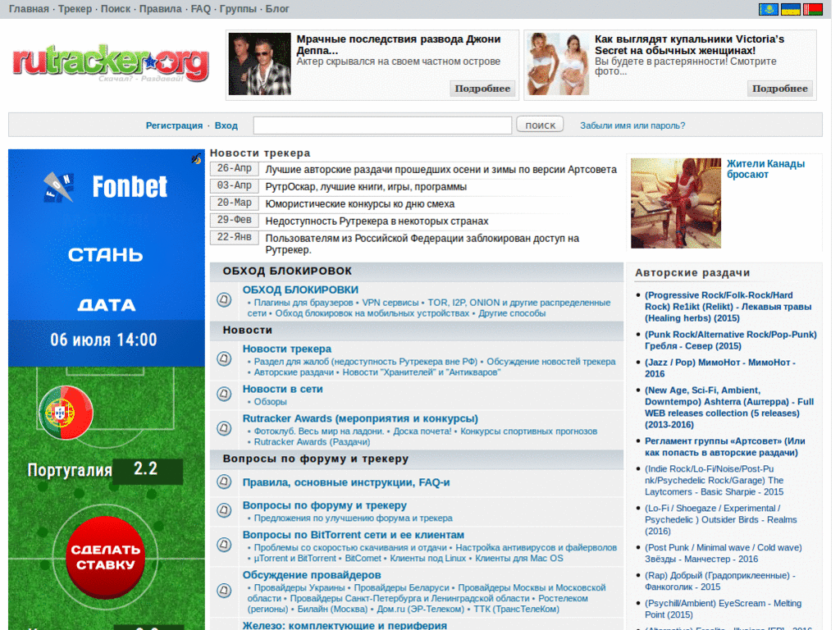Viewport: 840px width, 630px height.
Task: Click the icon beside Вопросы по форуму и трекеру
Action: coord(223,510)
